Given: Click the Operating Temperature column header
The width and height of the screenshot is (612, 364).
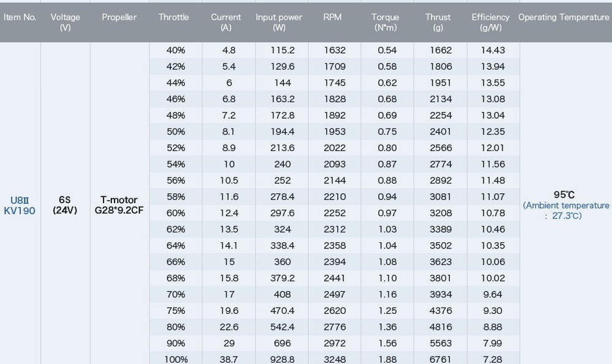Looking at the screenshot, I should (x=564, y=17).
